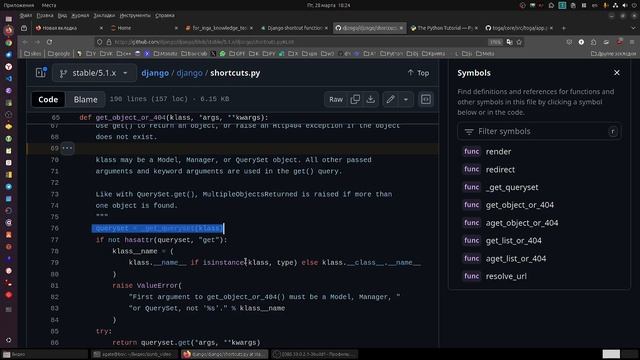Open the Python bookmarks folder
The image size is (640, 360).
click(x=390, y=53)
